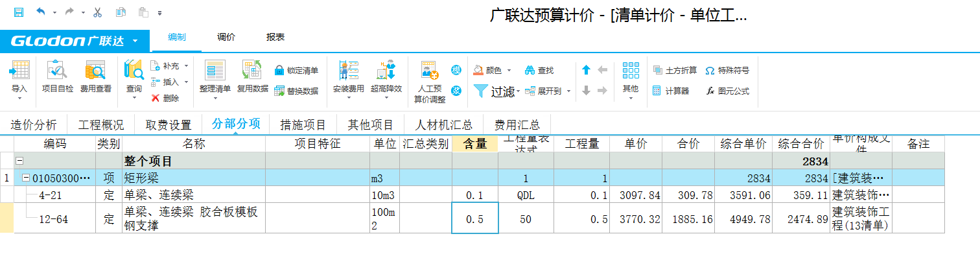
Task: Open the quick access customize dropdown
Action: coord(160,13)
